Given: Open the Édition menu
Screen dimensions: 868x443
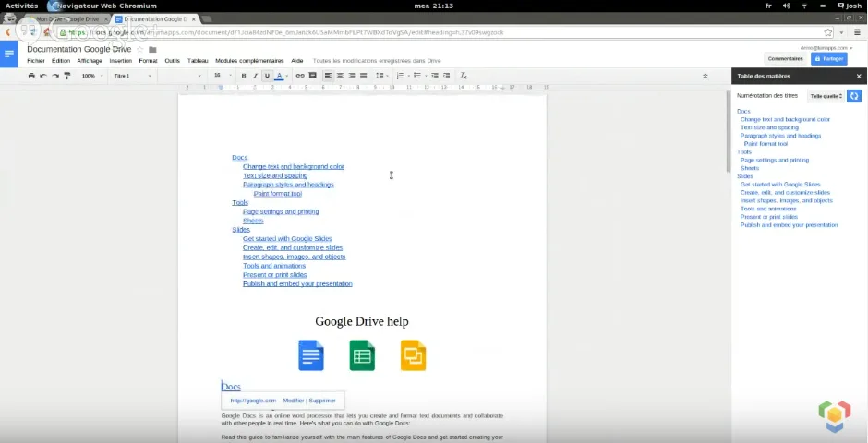Looking at the screenshot, I should [x=61, y=61].
